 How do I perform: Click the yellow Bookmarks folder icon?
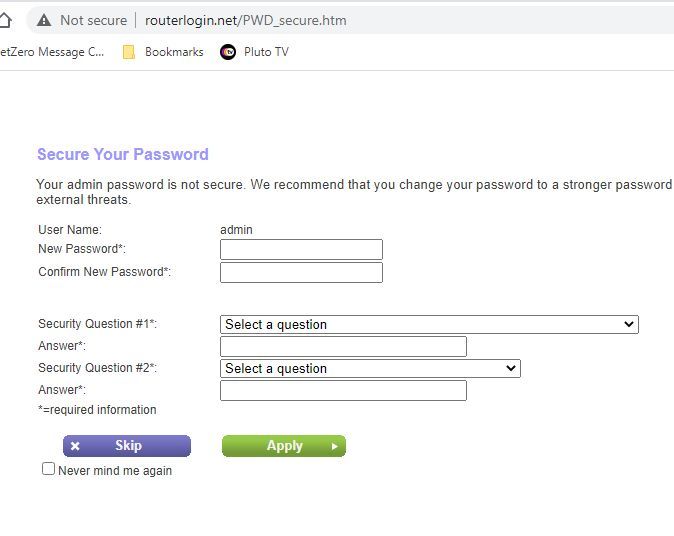tap(129, 52)
